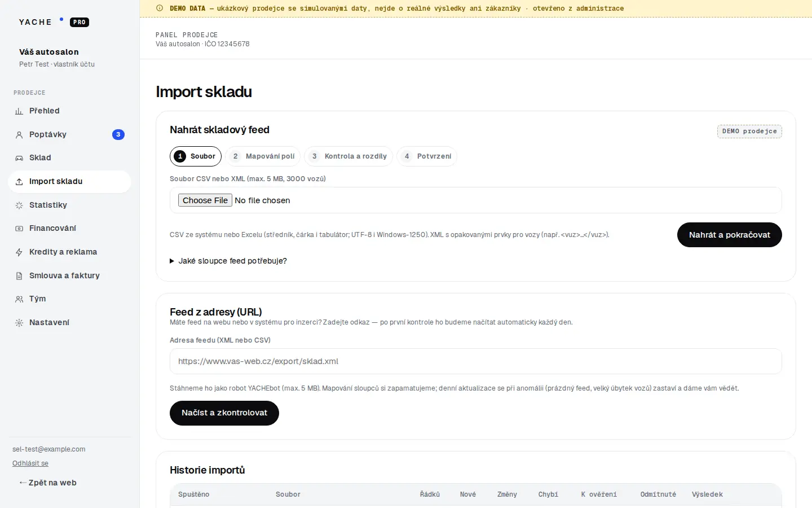Click the Import skladu upload icon
Screen dimensions: 812x508
coord(19,182)
